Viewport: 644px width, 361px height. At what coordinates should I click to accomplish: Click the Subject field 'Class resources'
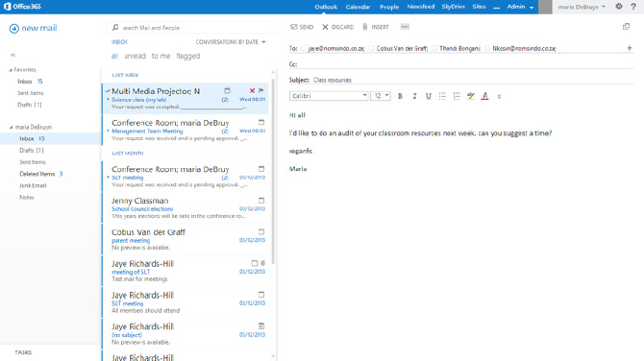(x=473, y=80)
